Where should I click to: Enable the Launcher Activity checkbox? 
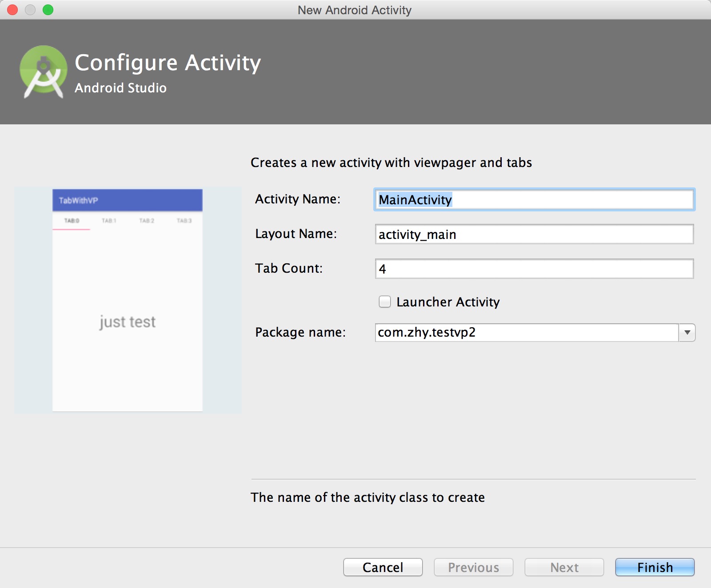(385, 302)
